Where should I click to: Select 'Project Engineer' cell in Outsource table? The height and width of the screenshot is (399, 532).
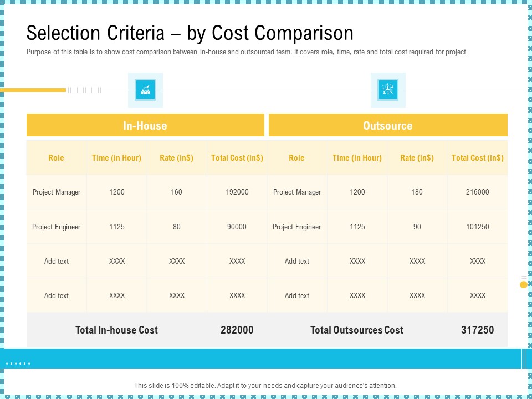coord(297,227)
